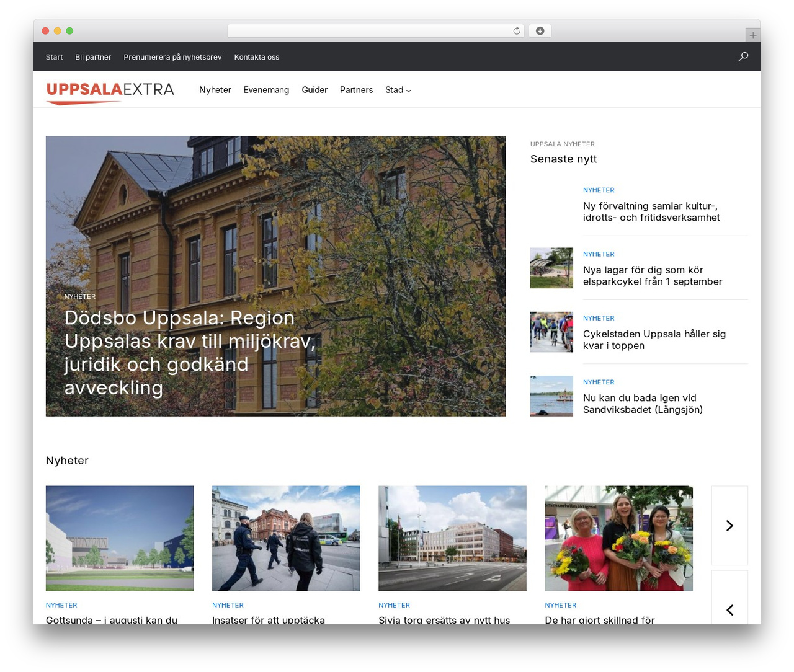The width and height of the screenshot is (794, 672).
Task: Go to Evenemang in main navigation
Action: click(x=266, y=90)
